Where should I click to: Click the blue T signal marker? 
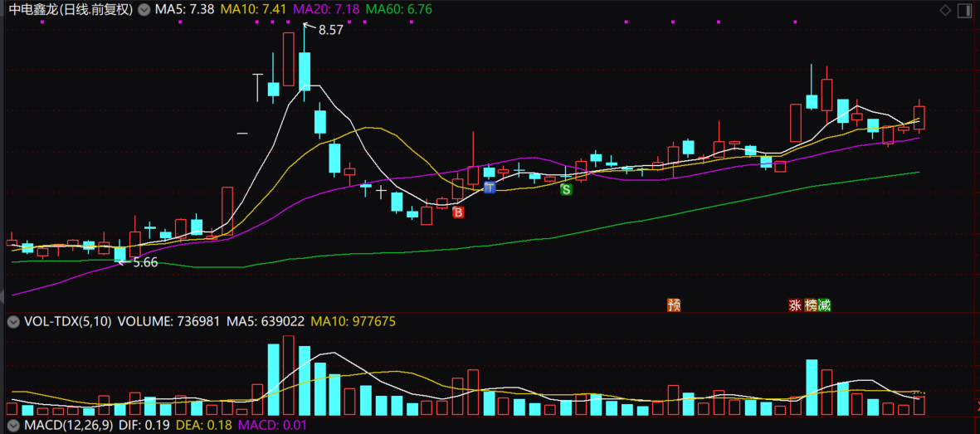click(490, 187)
